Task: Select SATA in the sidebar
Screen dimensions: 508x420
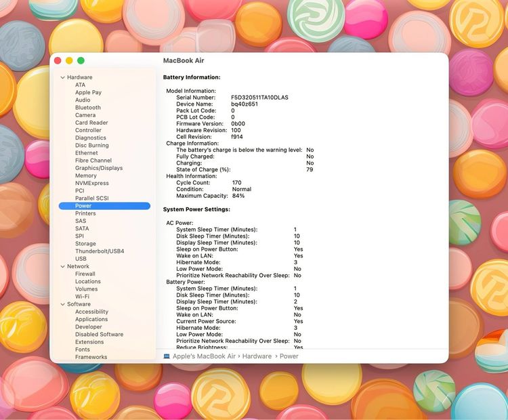Action: click(x=82, y=228)
